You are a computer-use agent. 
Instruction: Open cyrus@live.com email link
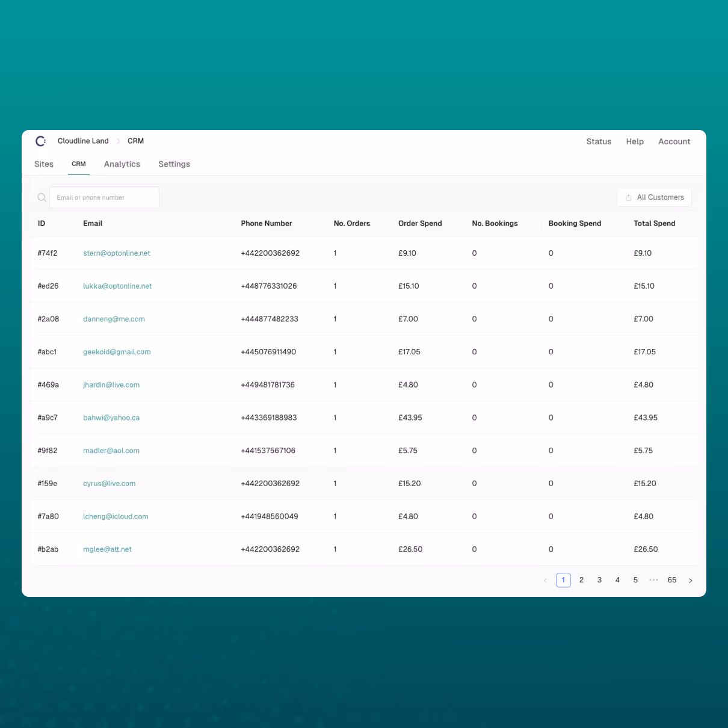coord(109,484)
